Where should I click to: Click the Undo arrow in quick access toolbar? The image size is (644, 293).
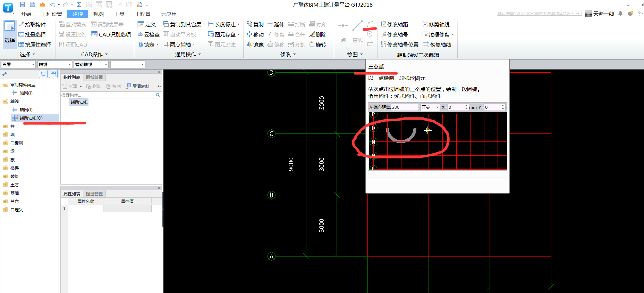tap(52, 5)
